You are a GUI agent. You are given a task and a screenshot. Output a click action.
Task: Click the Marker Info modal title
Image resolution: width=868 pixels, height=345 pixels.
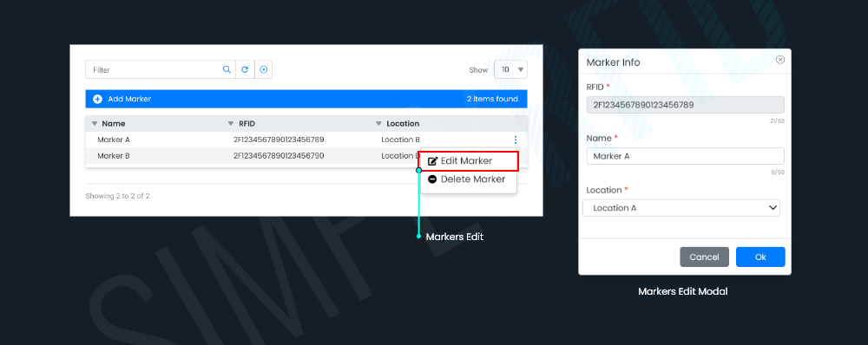pyautogui.click(x=613, y=62)
